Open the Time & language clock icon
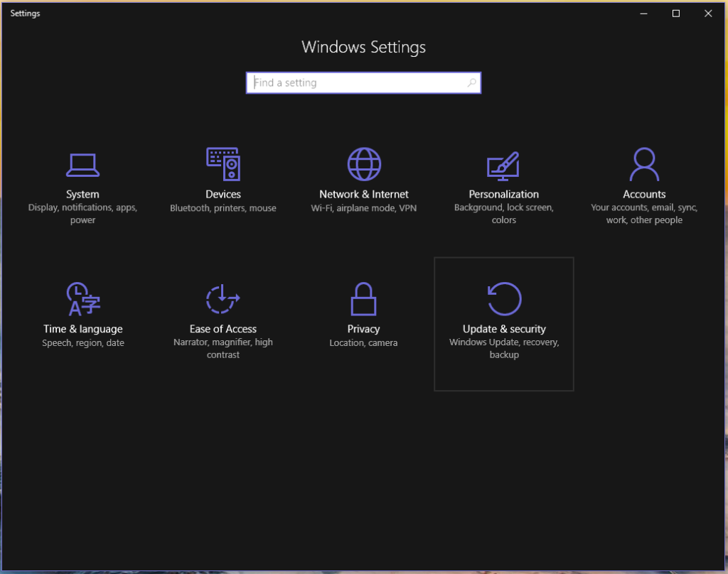Screen dimensions: 728x574 [82, 299]
